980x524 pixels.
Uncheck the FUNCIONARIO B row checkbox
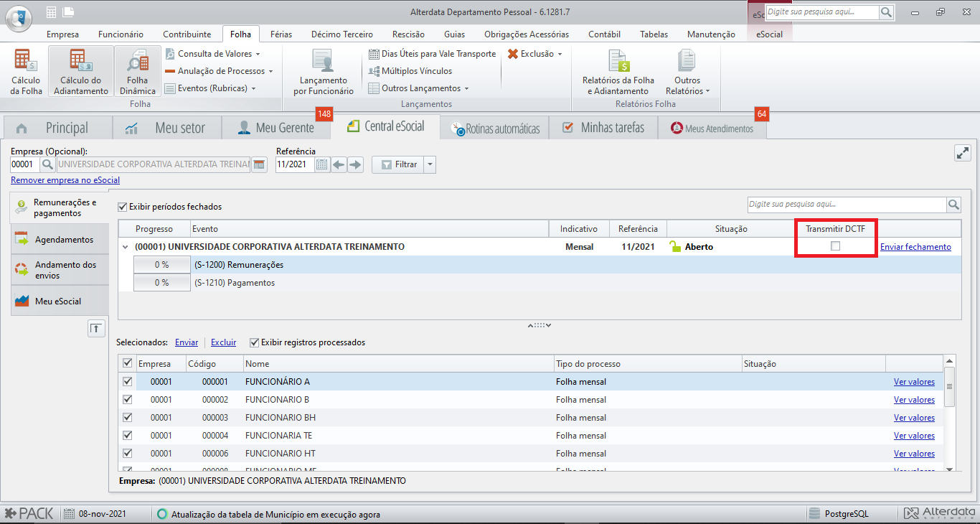click(128, 399)
